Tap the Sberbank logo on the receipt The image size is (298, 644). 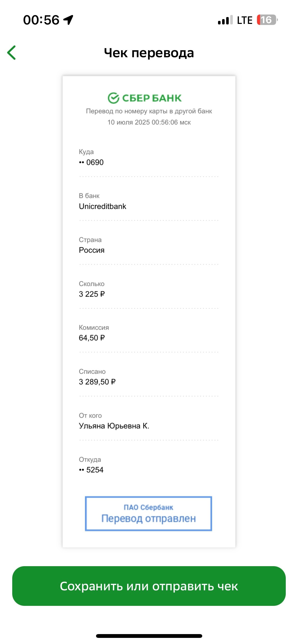[144, 98]
